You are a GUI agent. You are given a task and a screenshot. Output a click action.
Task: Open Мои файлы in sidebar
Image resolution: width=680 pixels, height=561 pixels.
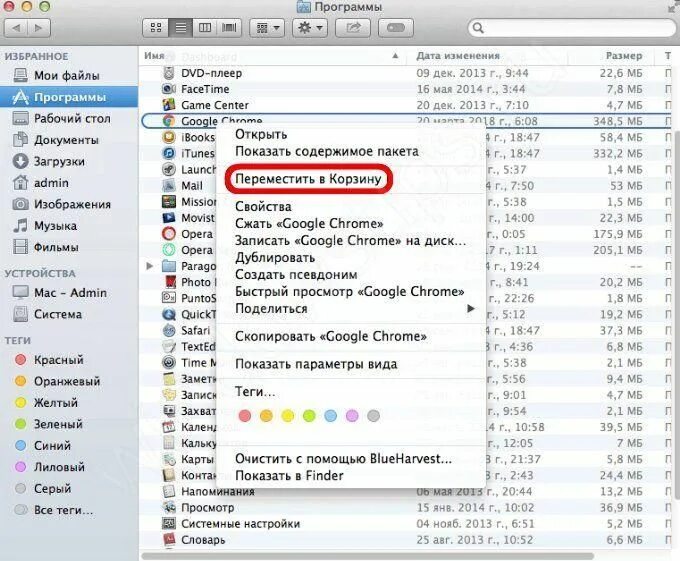(x=69, y=75)
